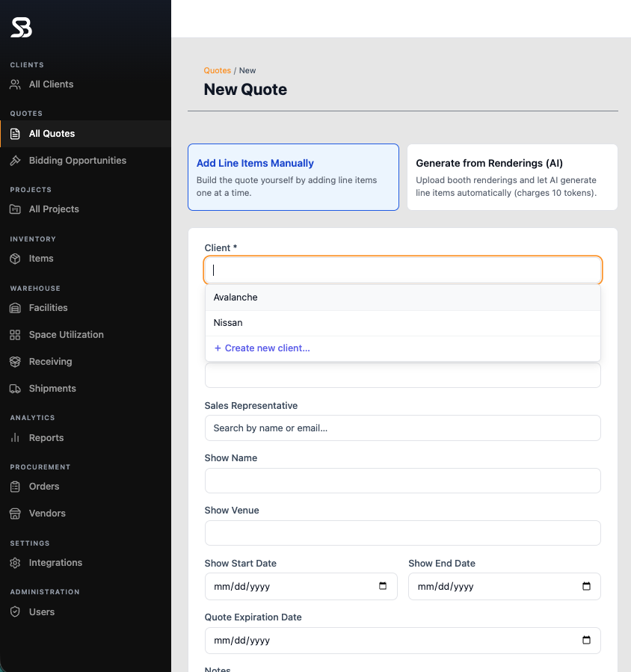Open Facilities in Warehouse
Screen dimensions: 631x672
(x=49, y=308)
